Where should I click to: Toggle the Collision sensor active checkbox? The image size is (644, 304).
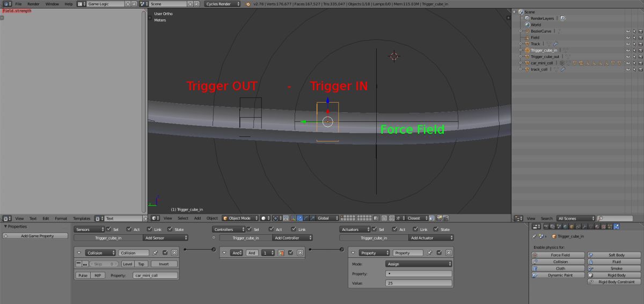click(165, 252)
